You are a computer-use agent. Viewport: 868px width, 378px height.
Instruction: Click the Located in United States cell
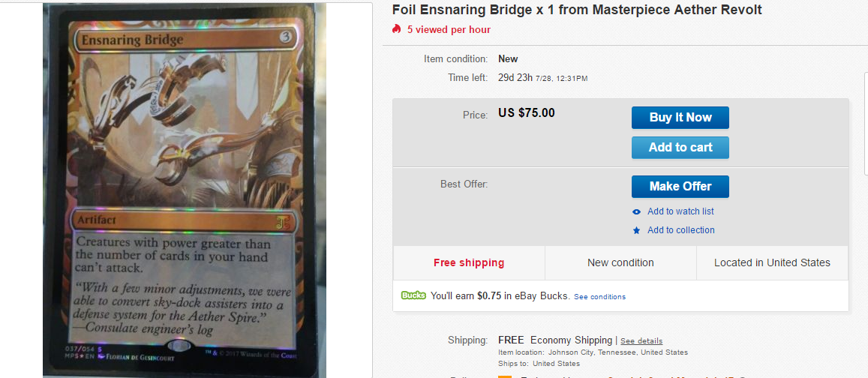772,262
